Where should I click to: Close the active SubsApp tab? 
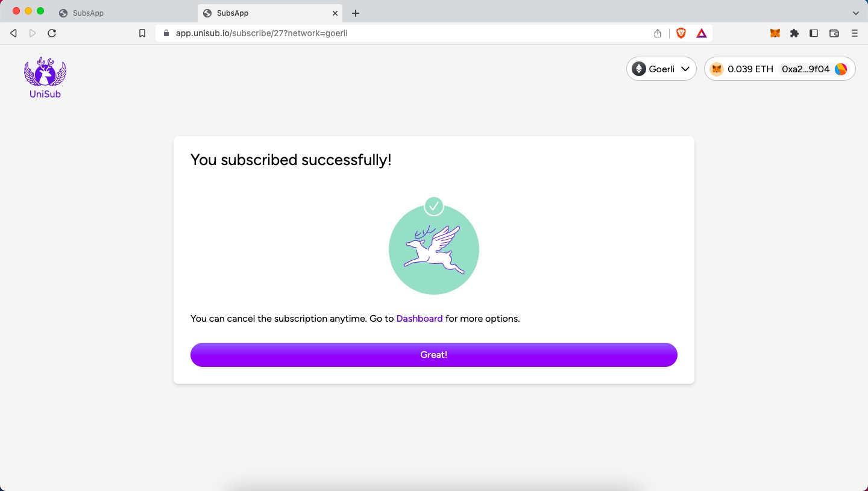335,13
